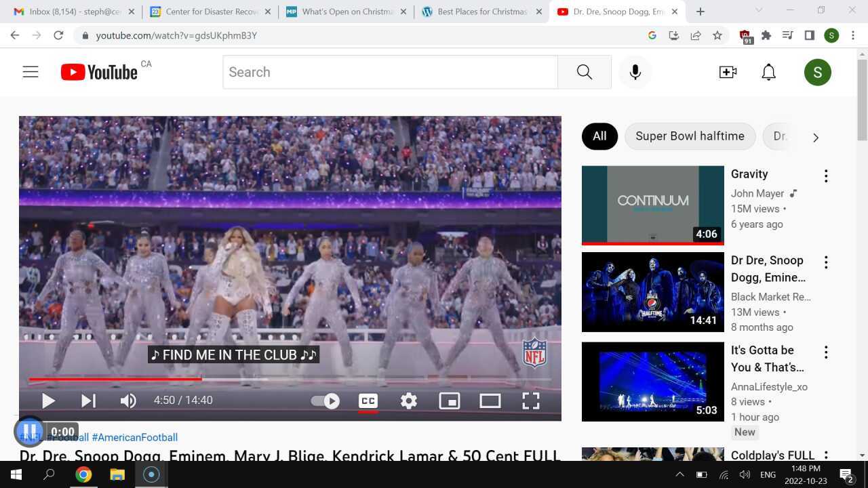Focus the YouTube search box
The image size is (868, 488).
coord(390,72)
